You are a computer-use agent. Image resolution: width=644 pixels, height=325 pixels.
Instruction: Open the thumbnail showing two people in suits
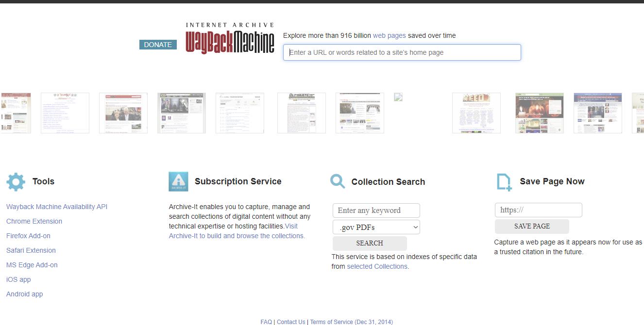point(123,113)
